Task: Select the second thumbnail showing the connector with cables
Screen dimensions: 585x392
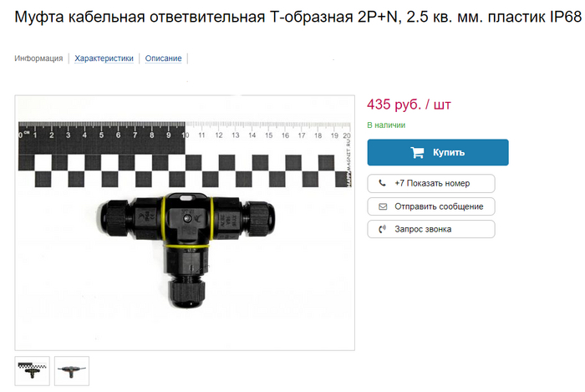Action: pyautogui.click(x=72, y=371)
